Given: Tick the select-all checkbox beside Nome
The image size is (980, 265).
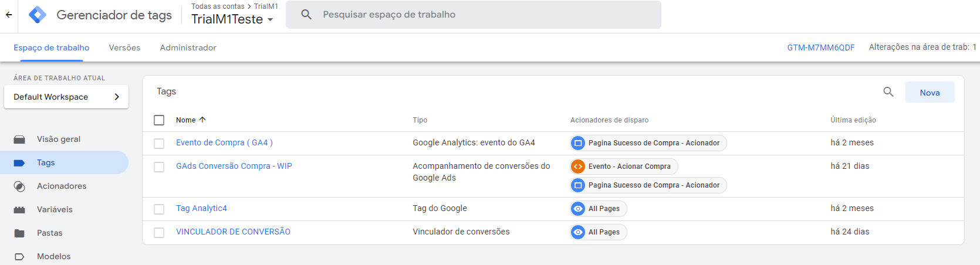Looking at the screenshot, I should pyautogui.click(x=159, y=120).
